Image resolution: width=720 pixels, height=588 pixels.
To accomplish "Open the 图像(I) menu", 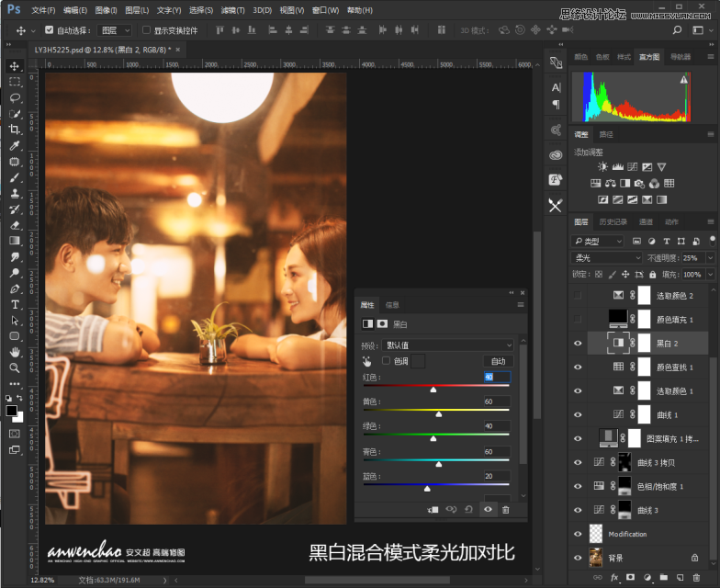I will pos(107,10).
